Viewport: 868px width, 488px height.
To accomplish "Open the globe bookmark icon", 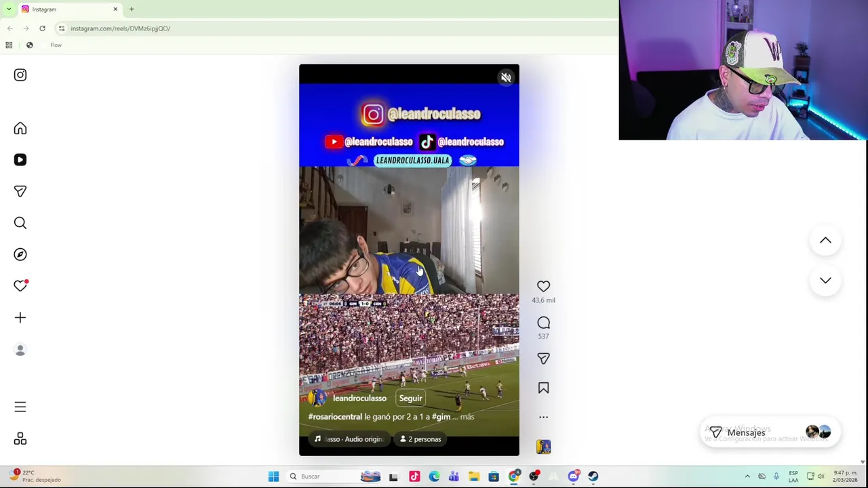I will [30, 45].
